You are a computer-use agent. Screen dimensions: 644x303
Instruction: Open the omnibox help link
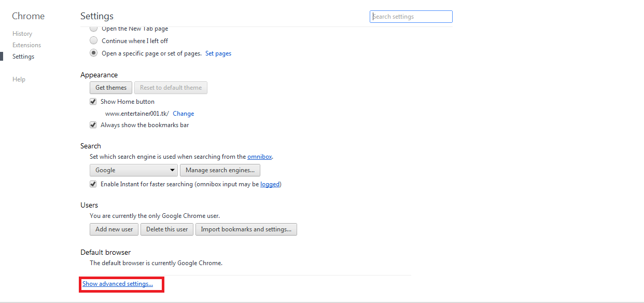(259, 157)
